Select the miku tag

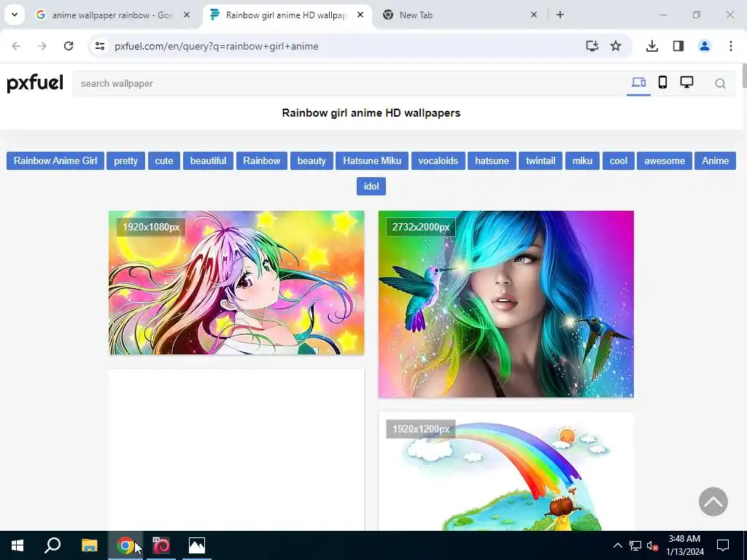pyautogui.click(x=582, y=160)
